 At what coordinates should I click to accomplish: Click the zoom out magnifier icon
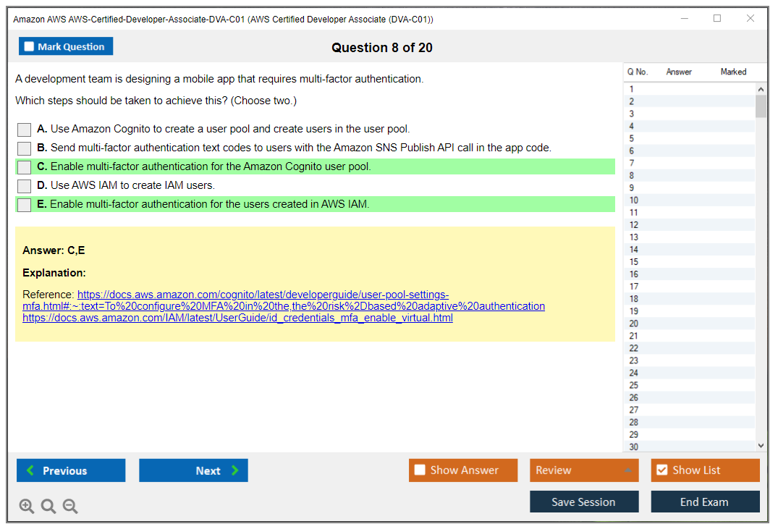click(70, 507)
